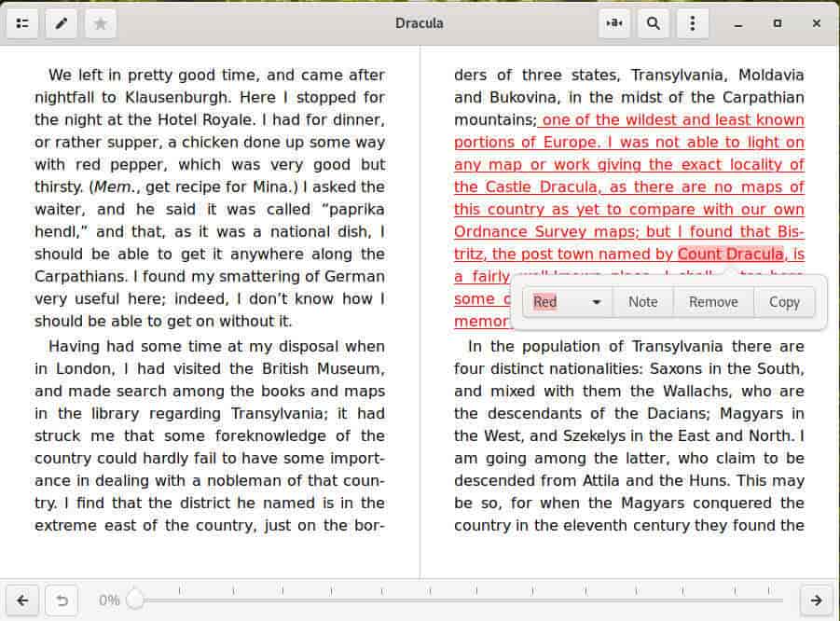The image size is (840, 621).
Task: Maximize the Dracula window
Action: (778, 23)
